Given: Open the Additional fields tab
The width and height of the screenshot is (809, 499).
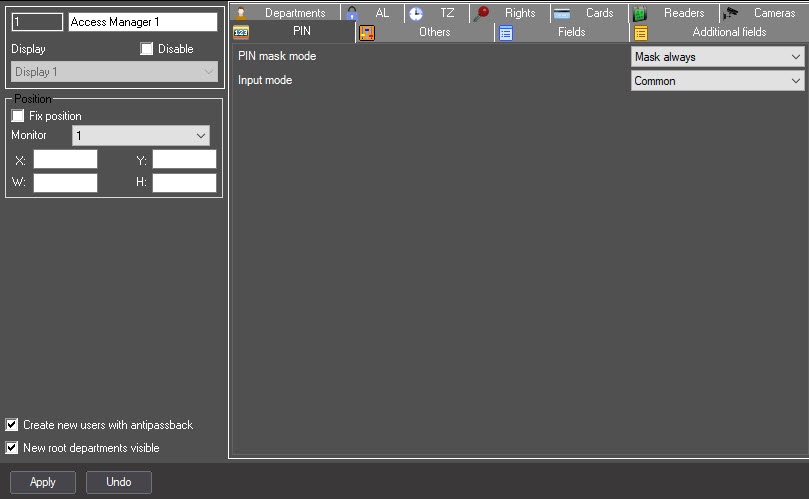Looking at the screenshot, I should pyautogui.click(x=719, y=32).
